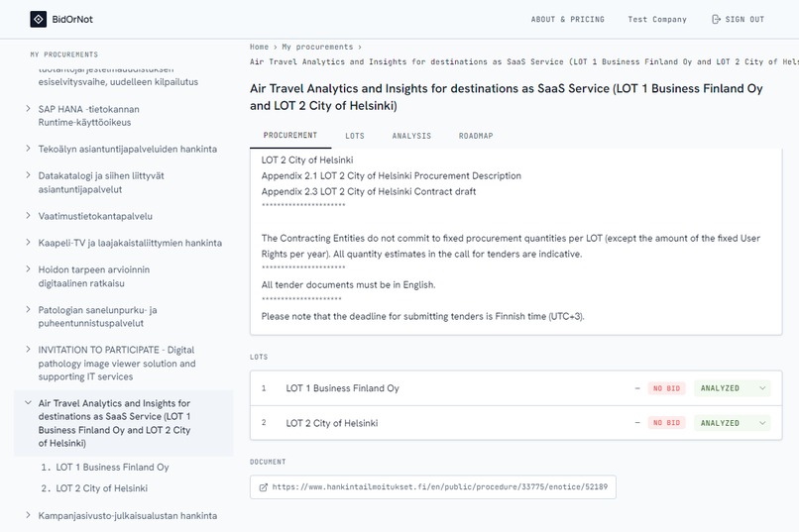Click the sign out arrow icon

point(716,20)
